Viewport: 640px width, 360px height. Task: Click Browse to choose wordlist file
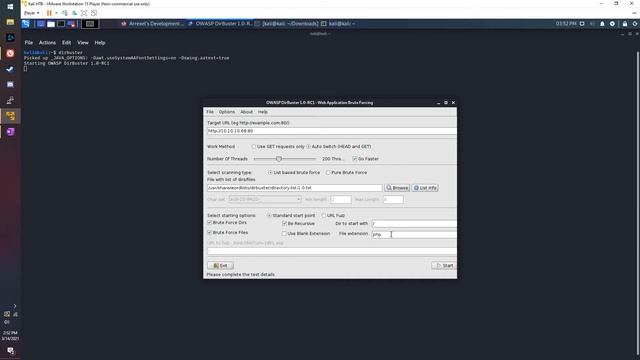(x=397, y=188)
